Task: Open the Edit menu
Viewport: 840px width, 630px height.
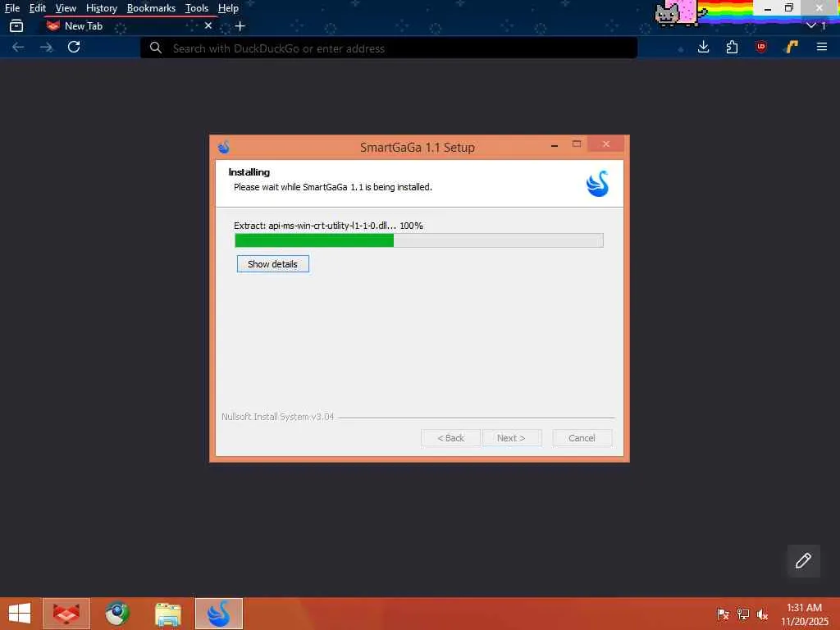Action: pyautogui.click(x=37, y=8)
